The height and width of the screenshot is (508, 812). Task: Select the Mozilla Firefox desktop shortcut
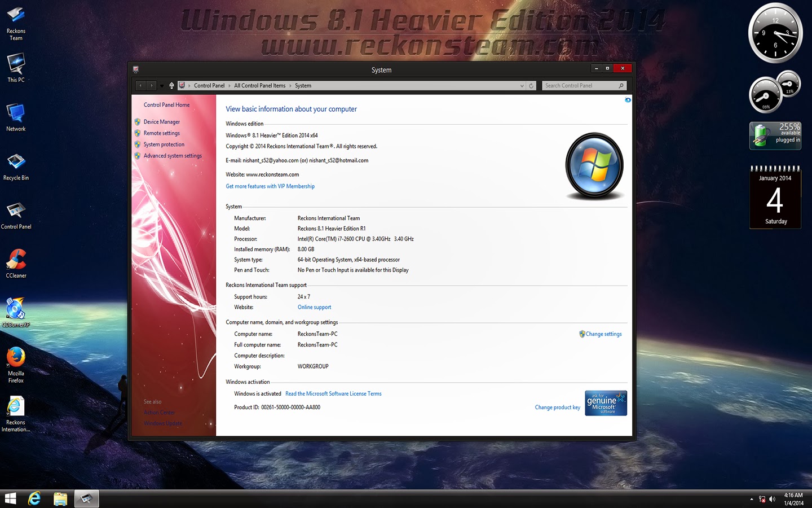click(16, 365)
